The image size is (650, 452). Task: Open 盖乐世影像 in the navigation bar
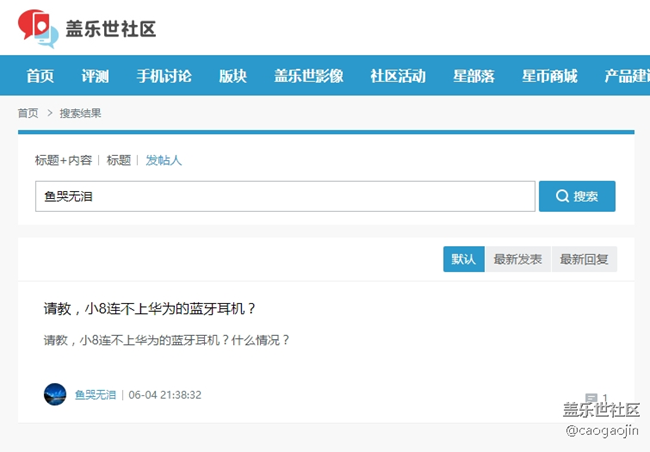tap(309, 76)
